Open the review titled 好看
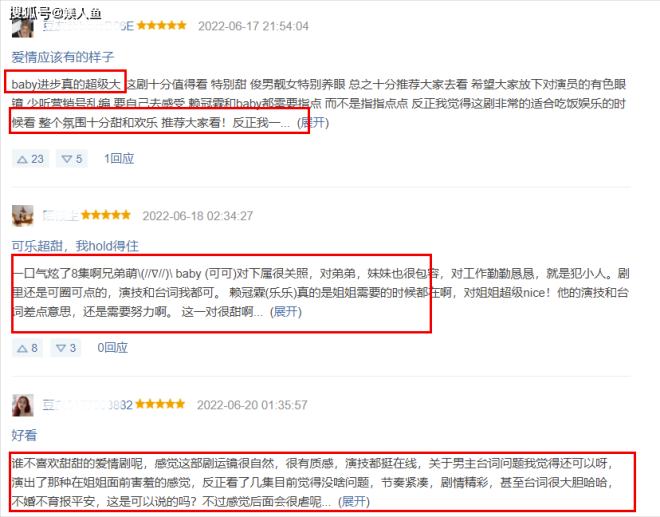The height and width of the screenshot is (517, 660). click(24, 435)
